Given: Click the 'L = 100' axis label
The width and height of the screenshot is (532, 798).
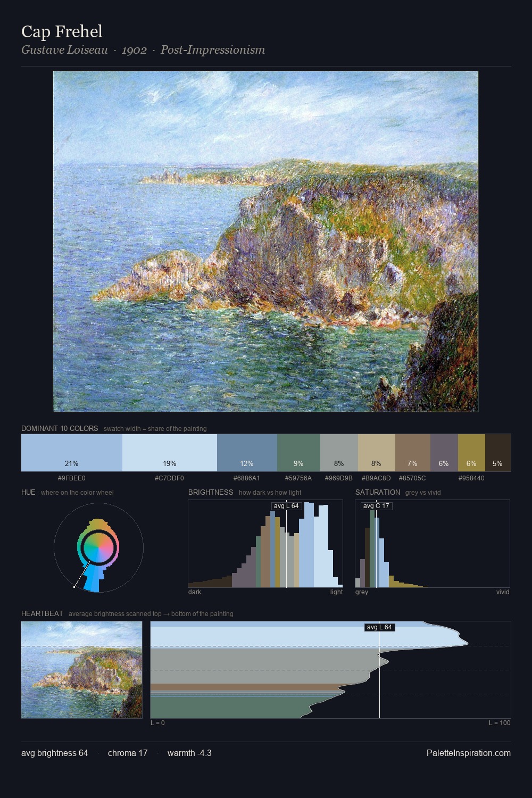Looking at the screenshot, I should [x=500, y=723].
